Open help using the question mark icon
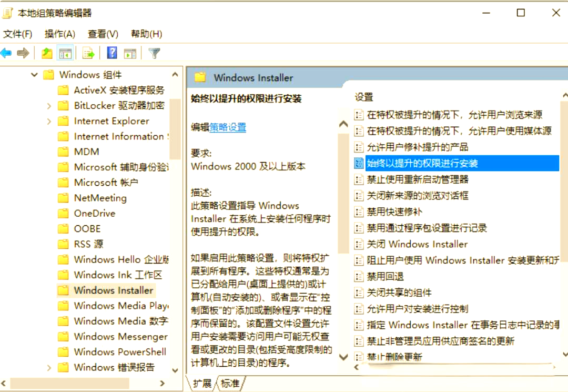This screenshot has width=568, height=392. point(111,53)
